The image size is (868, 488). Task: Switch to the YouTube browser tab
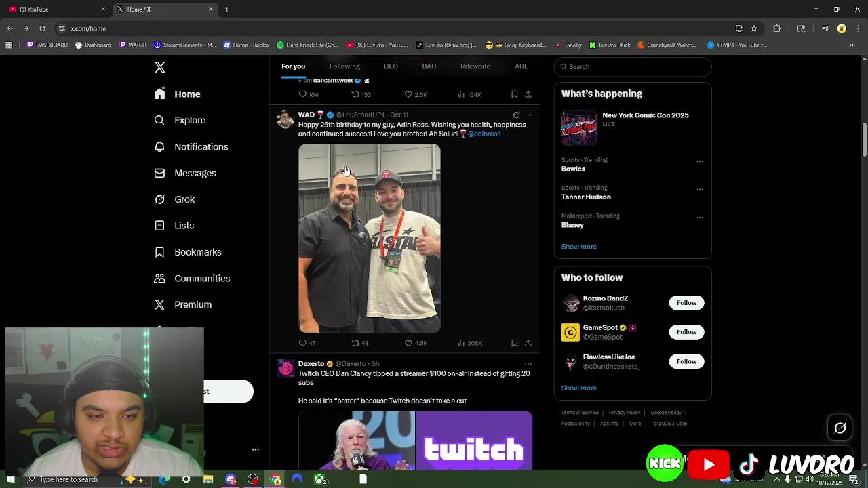pos(56,9)
